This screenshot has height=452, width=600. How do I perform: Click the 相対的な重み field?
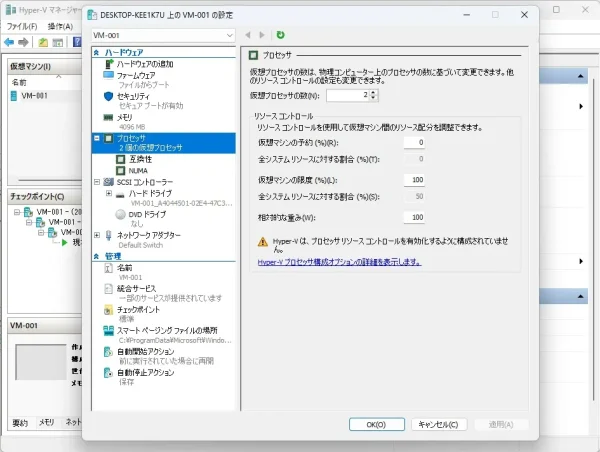click(414, 217)
